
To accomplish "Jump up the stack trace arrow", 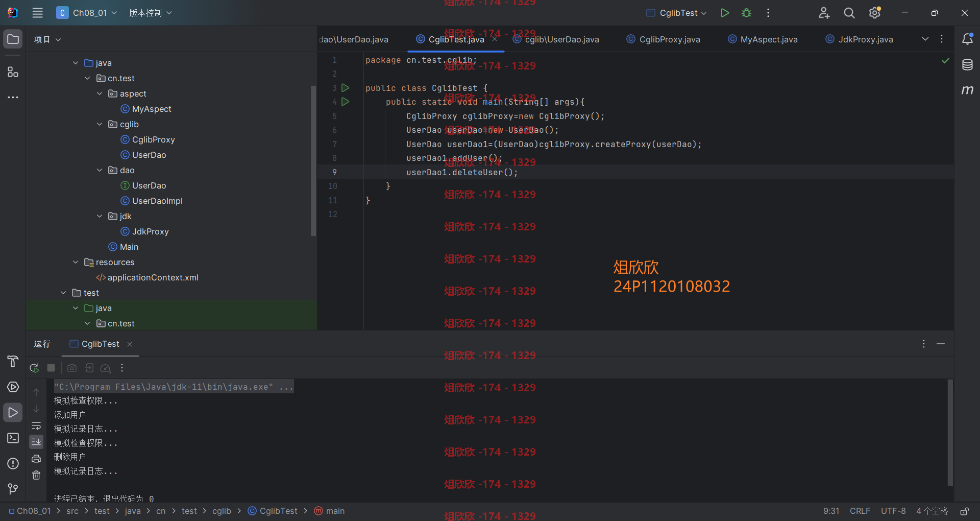I will (36, 392).
